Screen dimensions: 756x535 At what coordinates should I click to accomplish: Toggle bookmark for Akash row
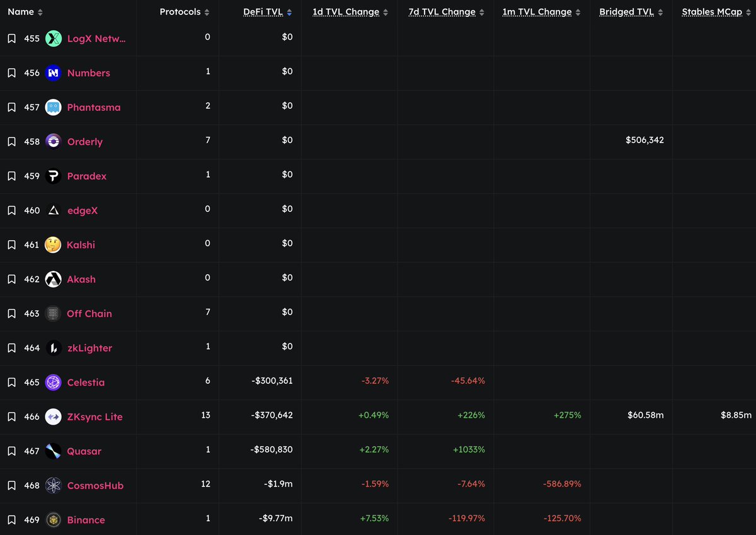[11, 279]
